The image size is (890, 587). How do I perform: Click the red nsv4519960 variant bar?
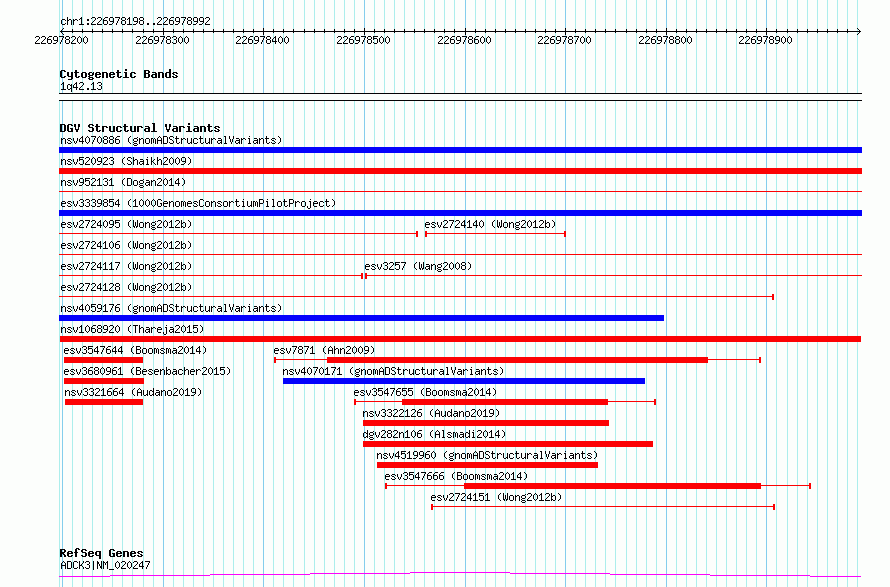point(488,466)
